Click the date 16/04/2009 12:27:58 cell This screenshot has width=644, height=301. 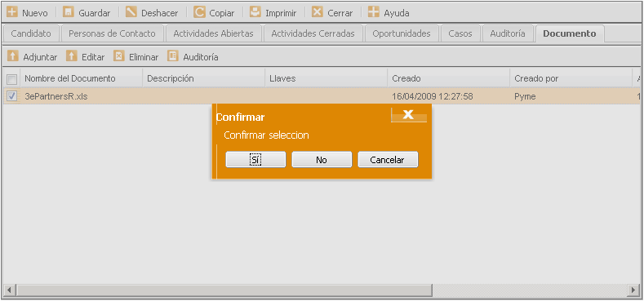[x=433, y=97]
